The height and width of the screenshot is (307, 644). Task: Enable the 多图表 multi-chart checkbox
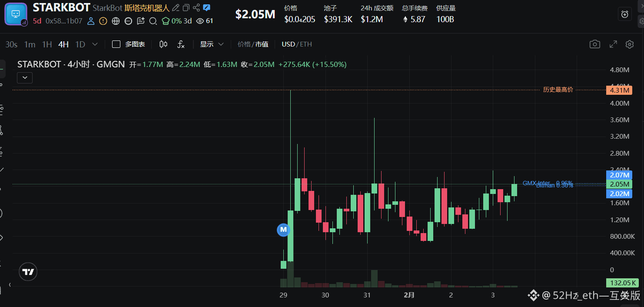click(116, 44)
